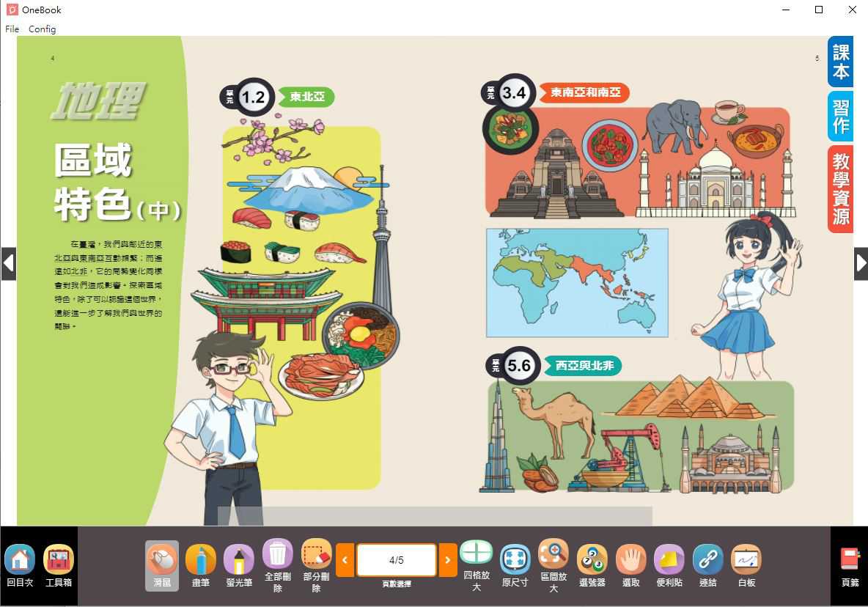Activate four-grid zoom (四格放大)
The height and width of the screenshot is (607, 868).
[x=476, y=565]
